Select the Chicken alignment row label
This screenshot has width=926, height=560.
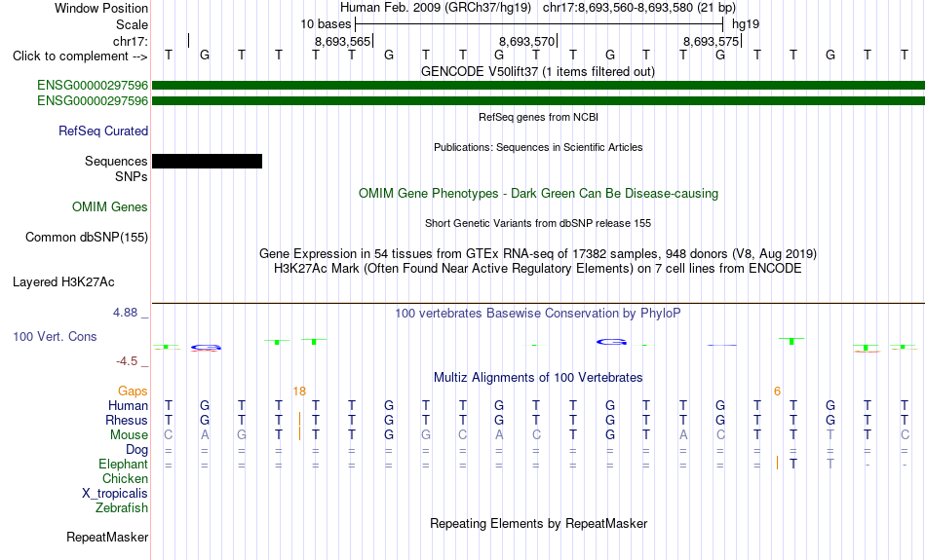pyautogui.click(x=125, y=478)
